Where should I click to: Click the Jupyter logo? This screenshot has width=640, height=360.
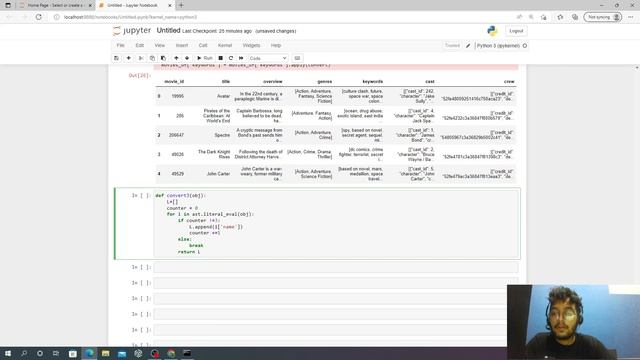[132, 31]
